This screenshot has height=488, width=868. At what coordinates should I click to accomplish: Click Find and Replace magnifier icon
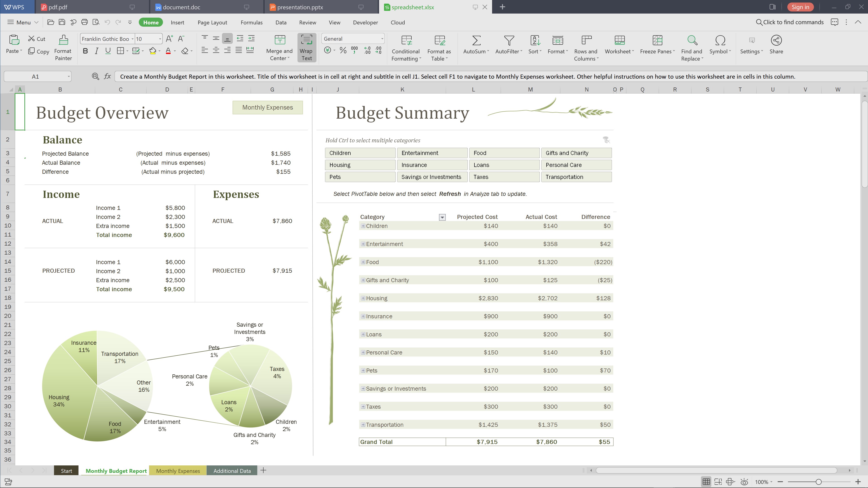click(692, 41)
